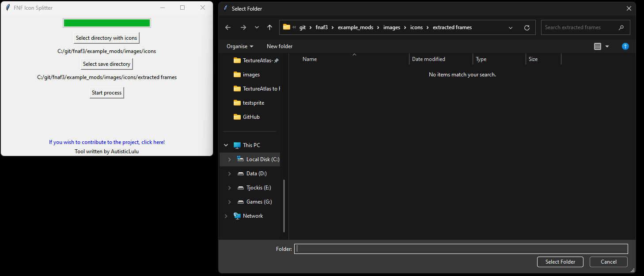The image size is (644, 276).
Task: Collapse the This PC tree node
Action: pyautogui.click(x=226, y=145)
